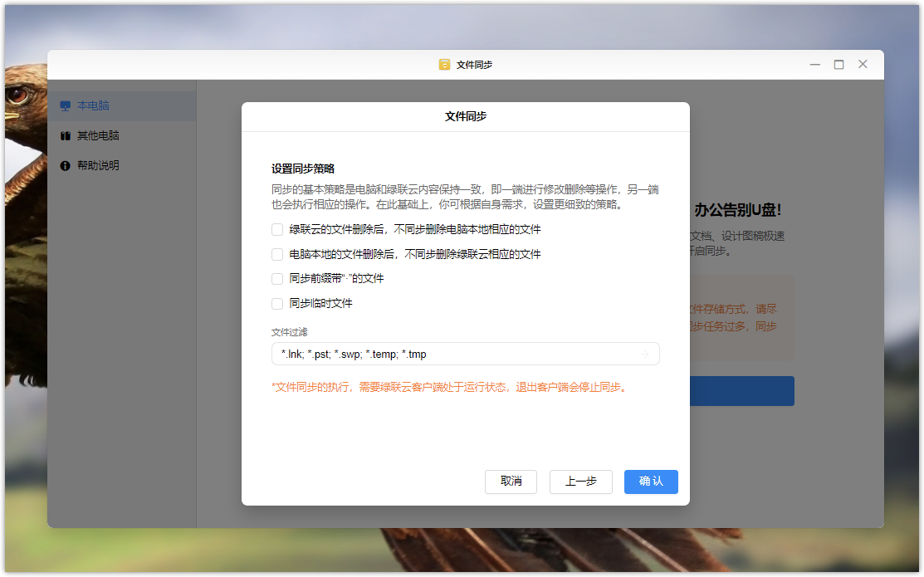This screenshot has height=577, width=924.
Task: Click the blue button behind the dialog
Action: coord(741,391)
